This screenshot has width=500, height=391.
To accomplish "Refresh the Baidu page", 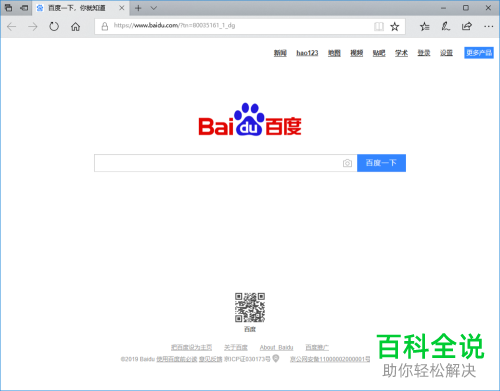I will pyautogui.click(x=54, y=26).
